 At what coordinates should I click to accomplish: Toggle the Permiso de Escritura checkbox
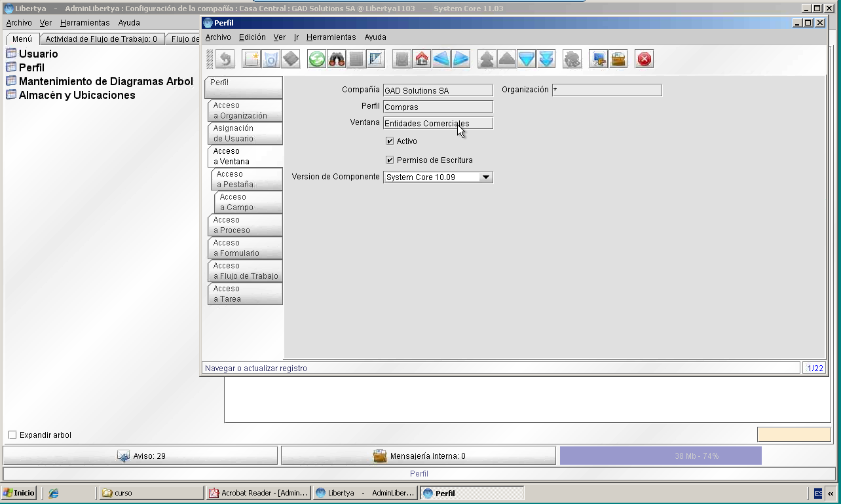pyautogui.click(x=390, y=160)
